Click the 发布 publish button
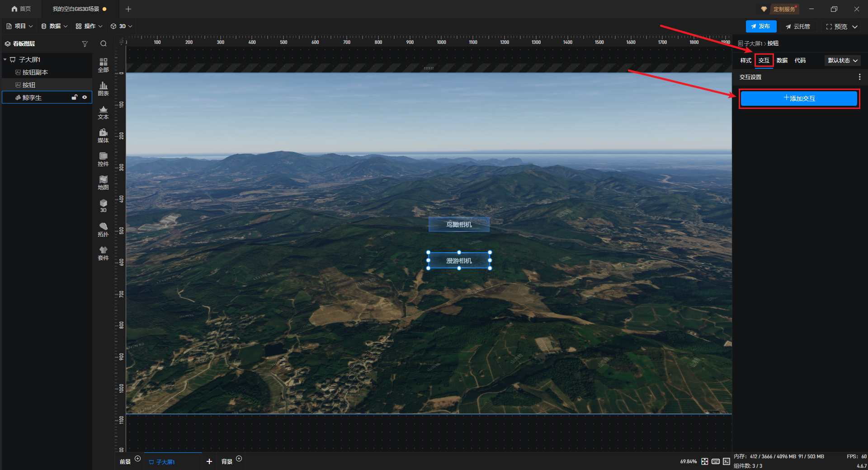 [x=761, y=26]
